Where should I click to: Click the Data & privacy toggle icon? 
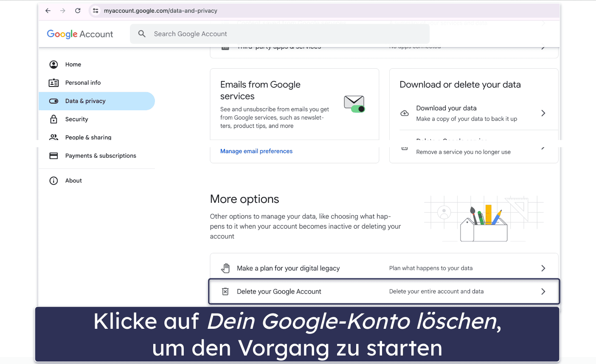(x=53, y=101)
